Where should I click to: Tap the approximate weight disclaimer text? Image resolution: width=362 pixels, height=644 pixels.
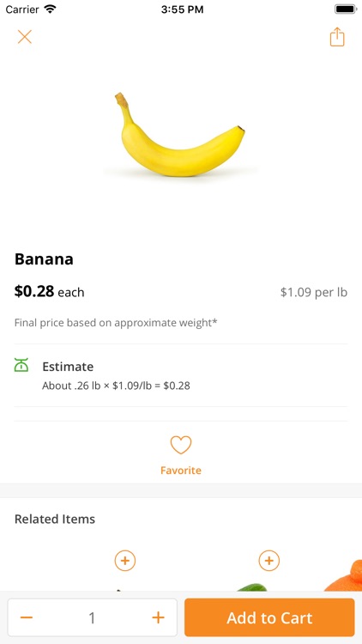click(116, 323)
